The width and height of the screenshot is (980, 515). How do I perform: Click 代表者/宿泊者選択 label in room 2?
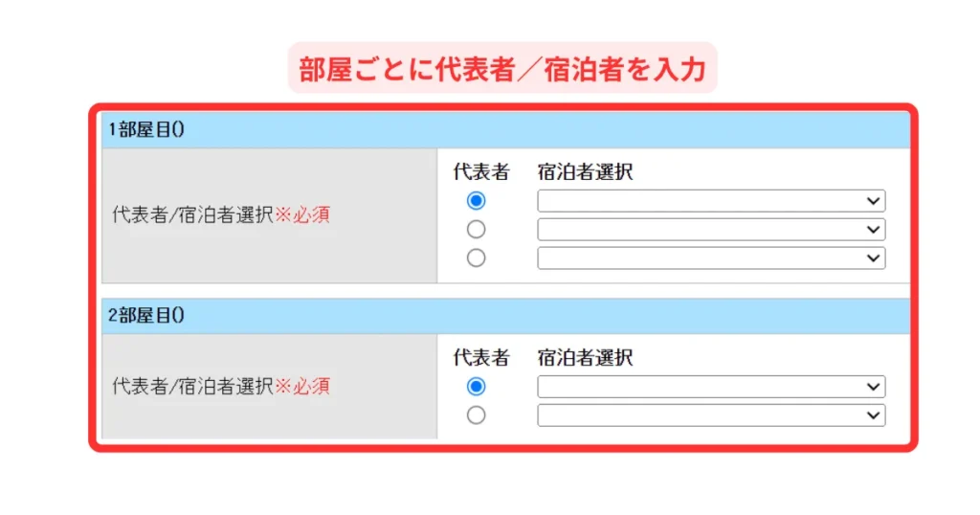[192, 388]
